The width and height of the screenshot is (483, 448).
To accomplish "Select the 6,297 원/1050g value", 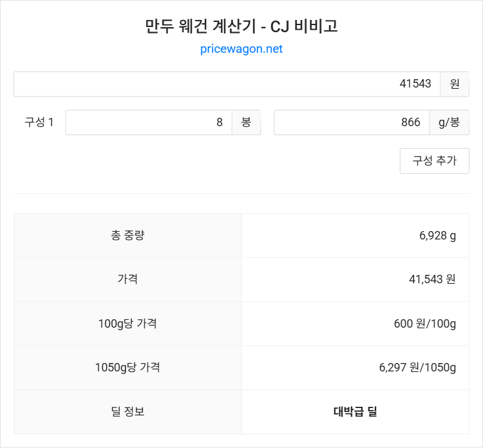I will pyautogui.click(x=417, y=368).
